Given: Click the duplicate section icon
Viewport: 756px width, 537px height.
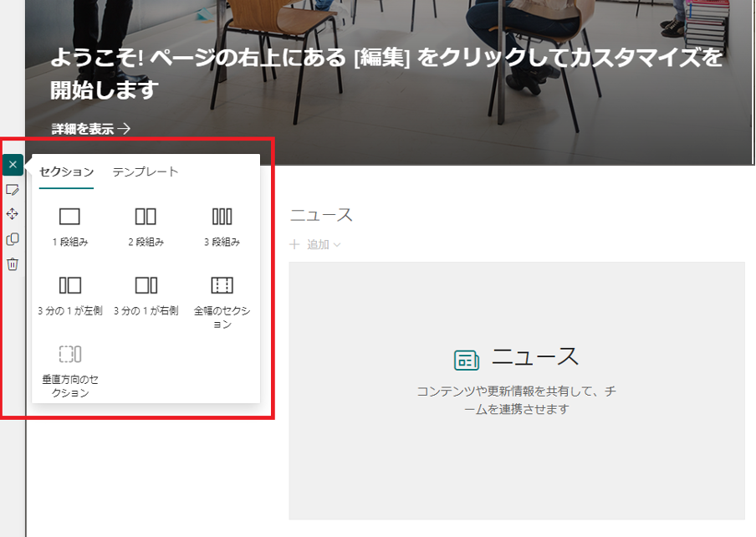Looking at the screenshot, I should point(13,239).
